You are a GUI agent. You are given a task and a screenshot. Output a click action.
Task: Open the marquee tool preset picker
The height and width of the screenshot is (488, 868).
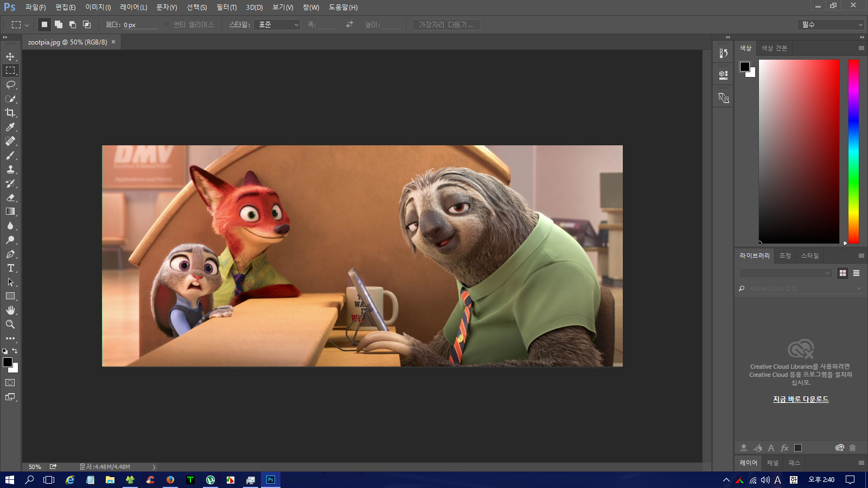[x=20, y=24]
